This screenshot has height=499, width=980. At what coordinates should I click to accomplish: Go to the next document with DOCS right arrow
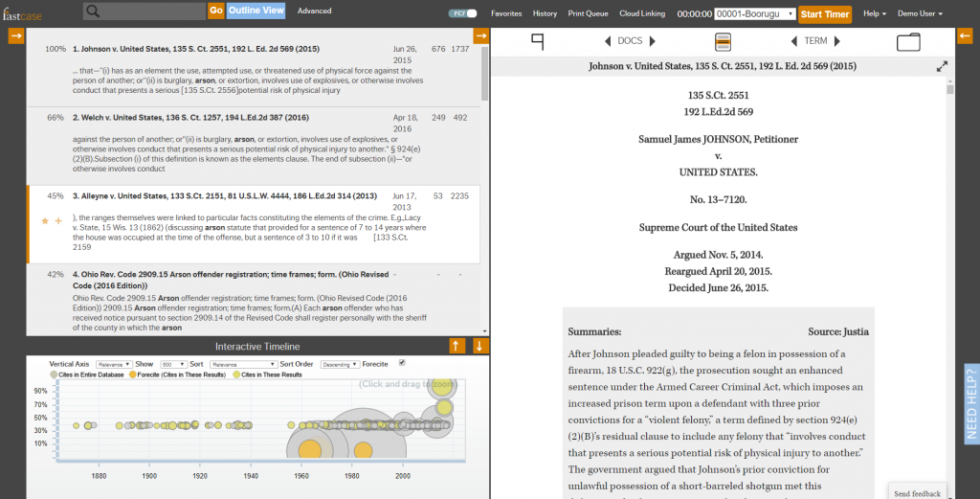pos(653,41)
